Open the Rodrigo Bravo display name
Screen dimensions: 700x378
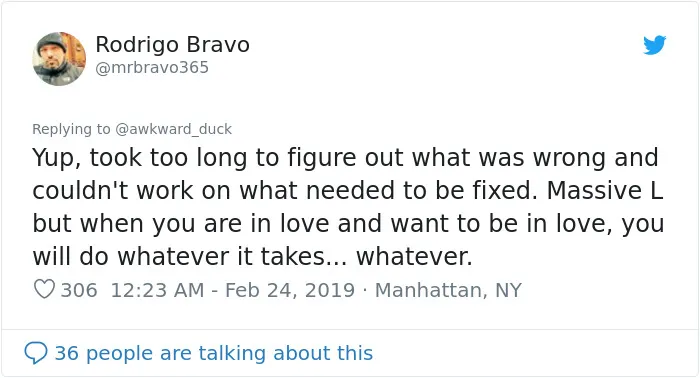coord(172,45)
